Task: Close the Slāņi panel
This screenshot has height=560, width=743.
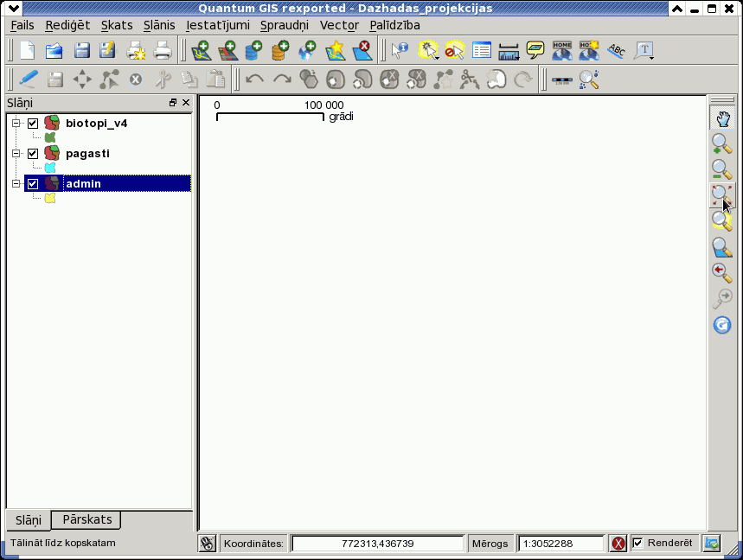Action: click(x=186, y=103)
